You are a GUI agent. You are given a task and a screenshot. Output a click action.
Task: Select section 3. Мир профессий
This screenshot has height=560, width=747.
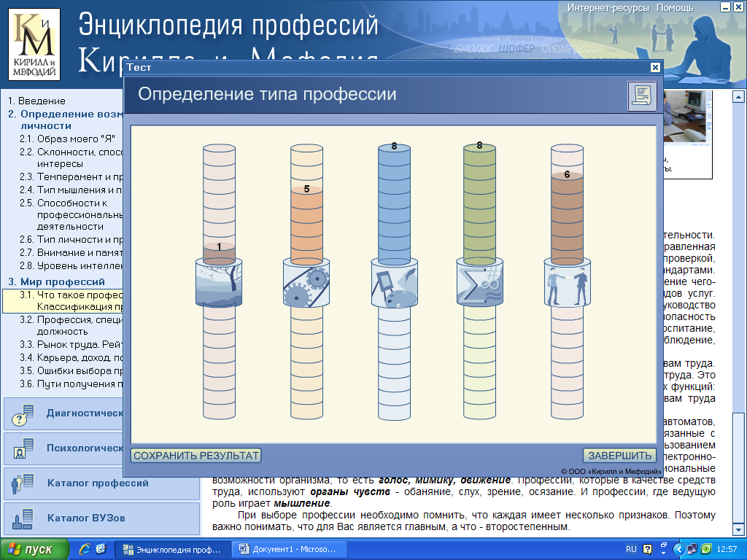click(x=56, y=282)
